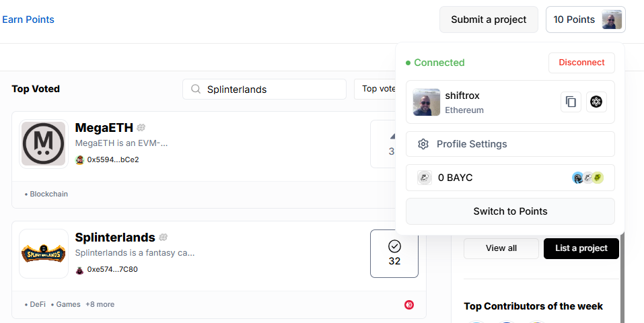Click the round black network icon beside shiftrox
The image size is (644, 323).
pos(596,102)
